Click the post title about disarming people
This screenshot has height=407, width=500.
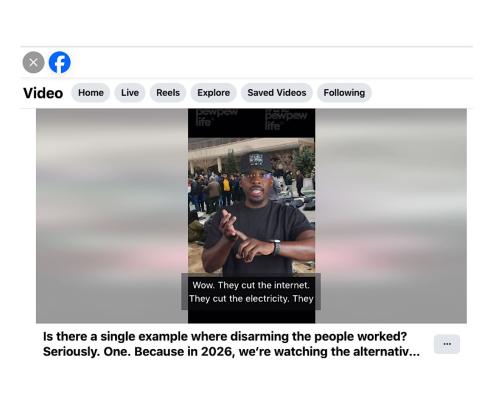coord(225,336)
